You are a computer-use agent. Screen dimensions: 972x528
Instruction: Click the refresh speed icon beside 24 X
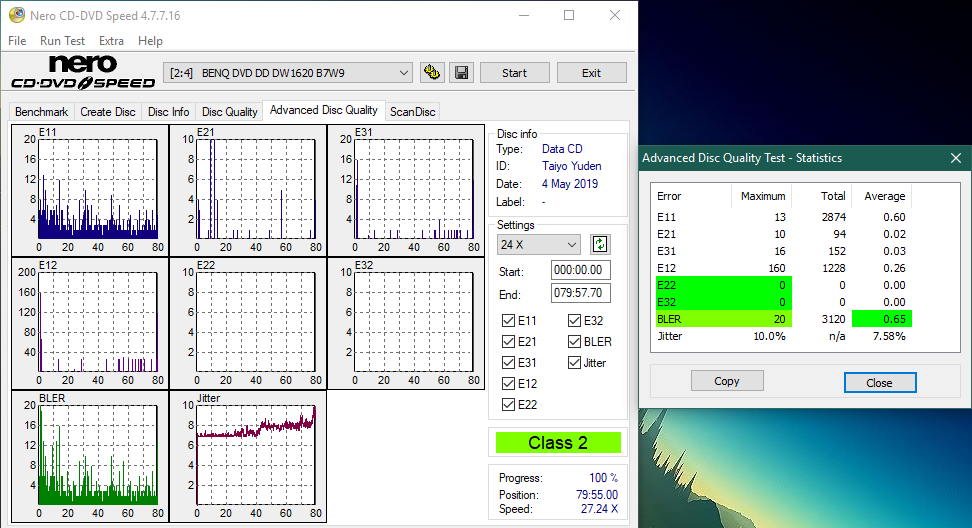pyautogui.click(x=599, y=244)
